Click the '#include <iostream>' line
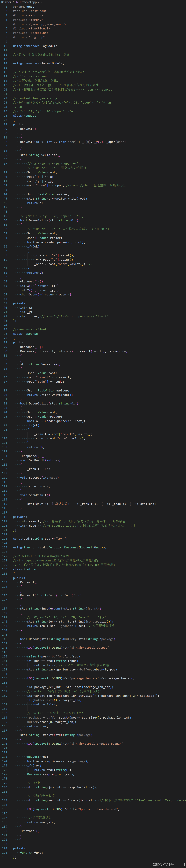186x868 pixels. (x=30, y=11)
